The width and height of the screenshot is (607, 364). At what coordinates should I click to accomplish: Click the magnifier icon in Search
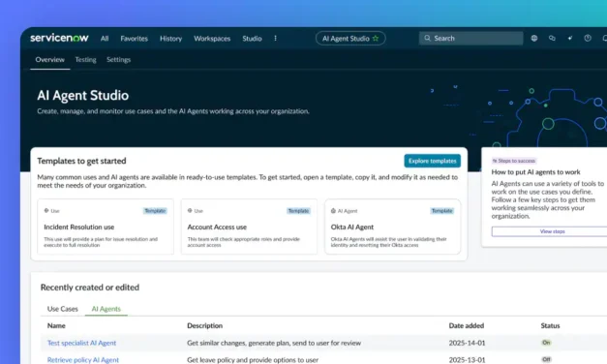[x=427, y=38]
